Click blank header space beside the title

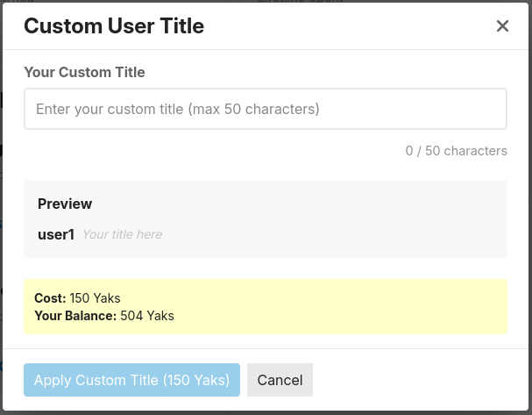click(351, 26)
